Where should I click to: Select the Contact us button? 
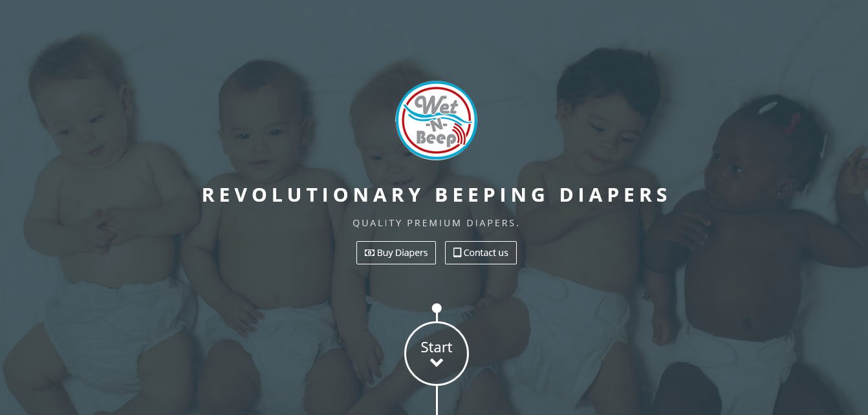(x=481, y=253)
